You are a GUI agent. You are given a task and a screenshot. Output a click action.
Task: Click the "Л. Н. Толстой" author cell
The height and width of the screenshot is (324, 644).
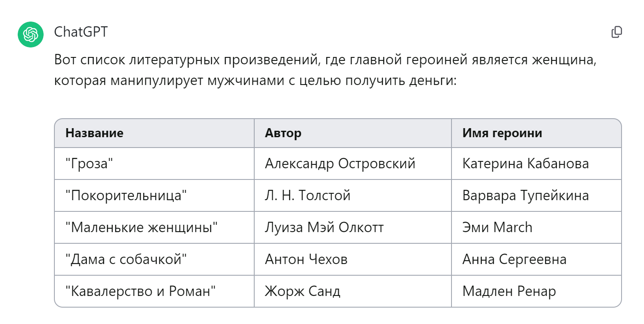point(308,195)
